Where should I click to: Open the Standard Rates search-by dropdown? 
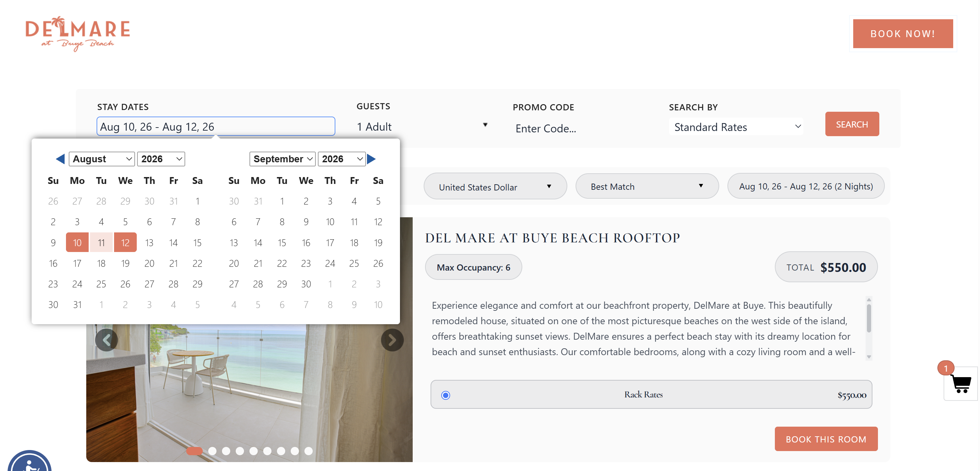click(736, 127)
